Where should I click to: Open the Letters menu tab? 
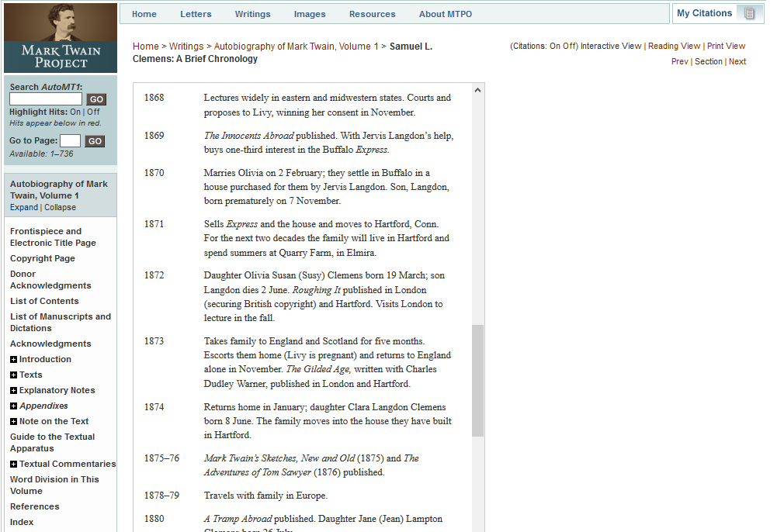196,14
